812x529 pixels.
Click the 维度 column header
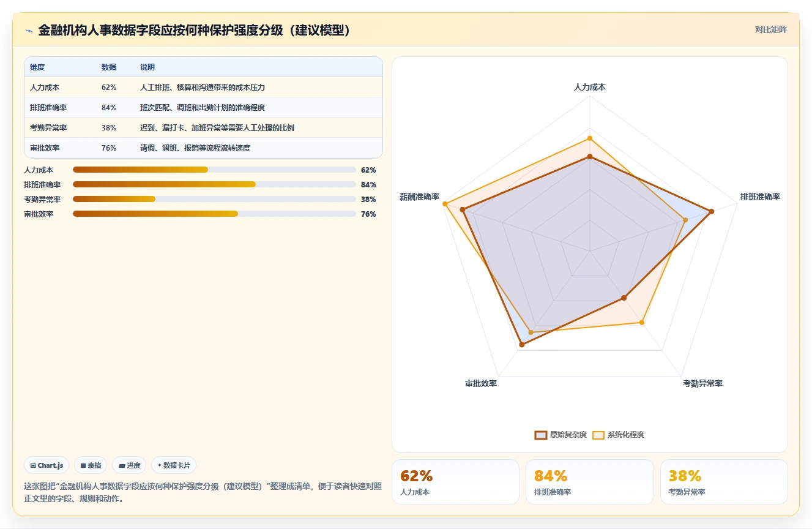coord(37,67)
